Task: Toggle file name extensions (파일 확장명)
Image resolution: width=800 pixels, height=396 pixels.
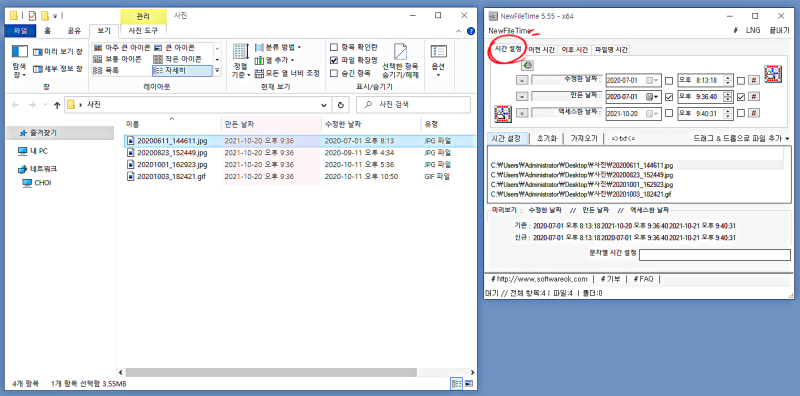Action: point(334,60)
